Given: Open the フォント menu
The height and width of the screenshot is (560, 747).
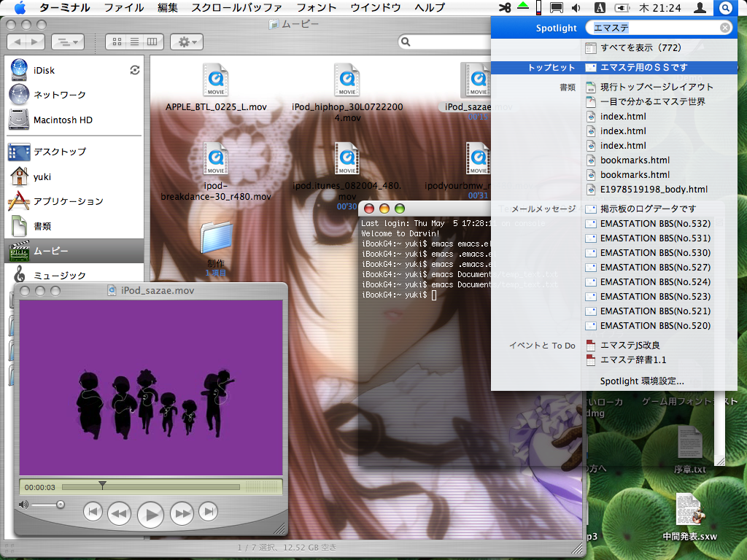Looking at the screenshot, I should point(317,7).
